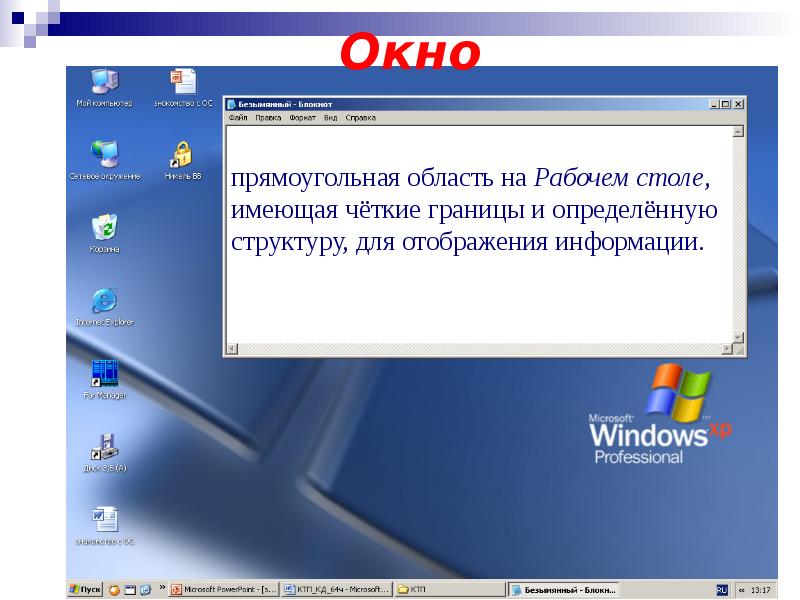Click the Корзина recycle bin icon
800x600 pixels.
point(104,227)
